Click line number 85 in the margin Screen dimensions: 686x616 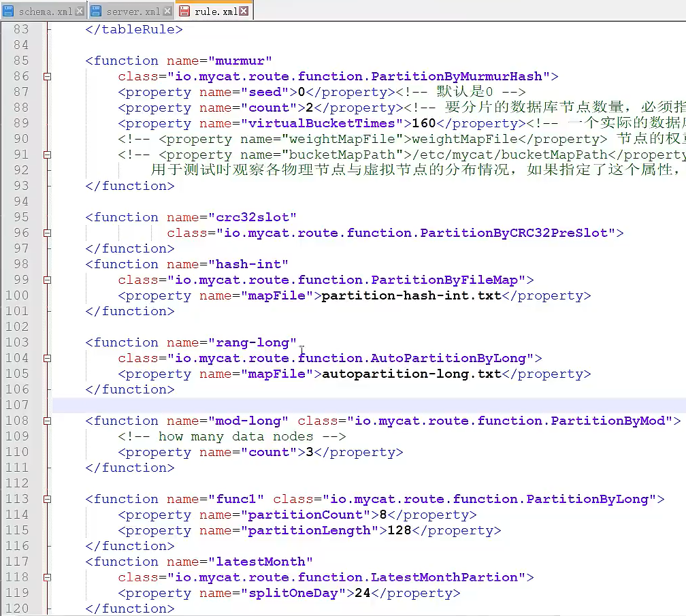click(21, 61)
